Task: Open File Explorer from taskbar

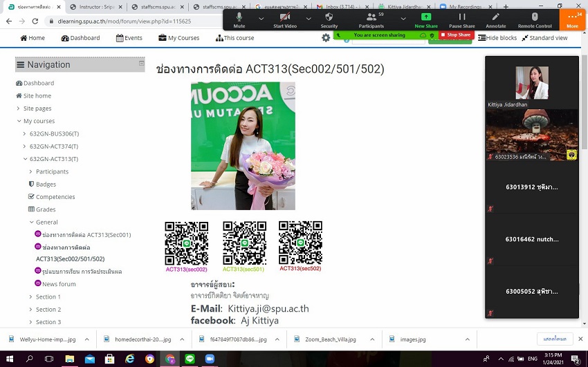Action: (69, 359)
